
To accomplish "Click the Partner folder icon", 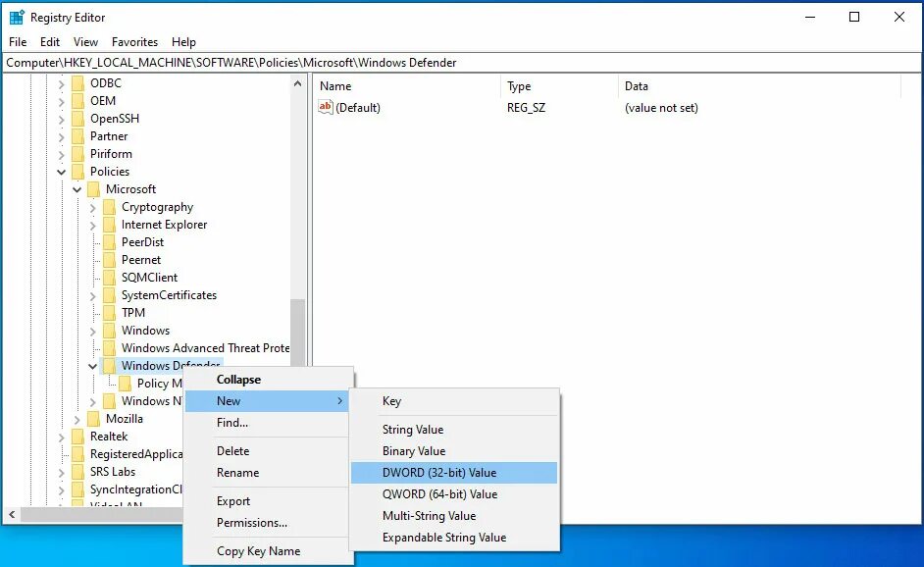I will pos(77,136).
